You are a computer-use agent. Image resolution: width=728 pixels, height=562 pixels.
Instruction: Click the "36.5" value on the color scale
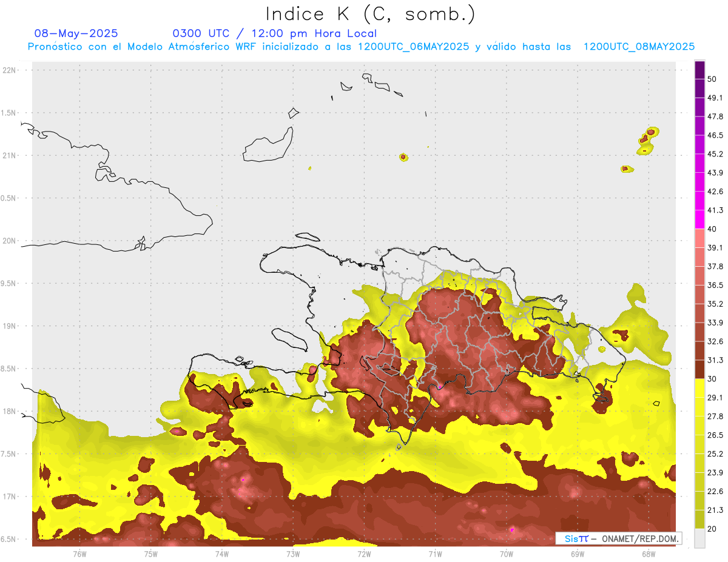click(x=715, y=285)
